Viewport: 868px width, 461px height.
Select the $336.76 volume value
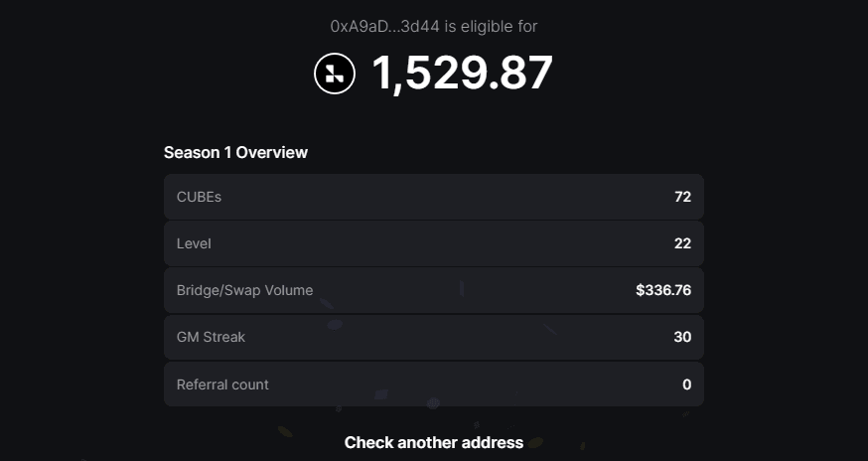click(x=663, y=290)
